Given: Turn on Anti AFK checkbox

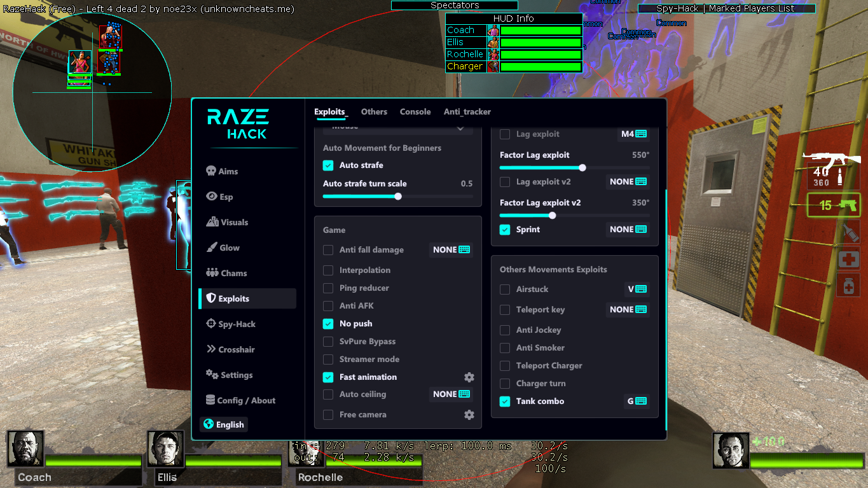Looking at the screenshot, I should coord(328,306).
